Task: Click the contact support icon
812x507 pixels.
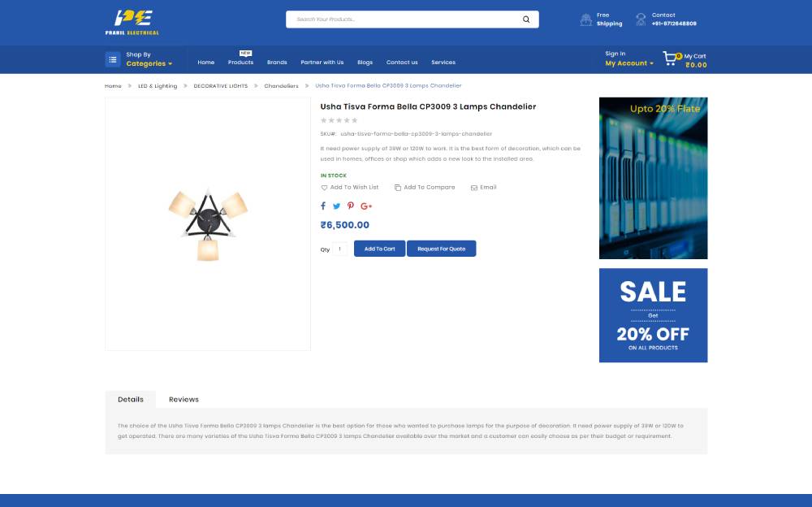Action: (641, 19)
